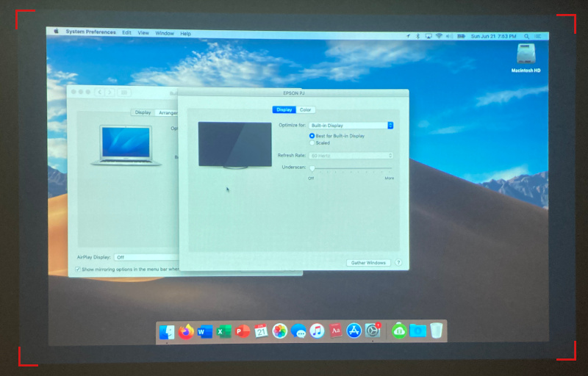This screenshot has height=376, width=588.
Task: Open the Help menu
Action: 186,34
